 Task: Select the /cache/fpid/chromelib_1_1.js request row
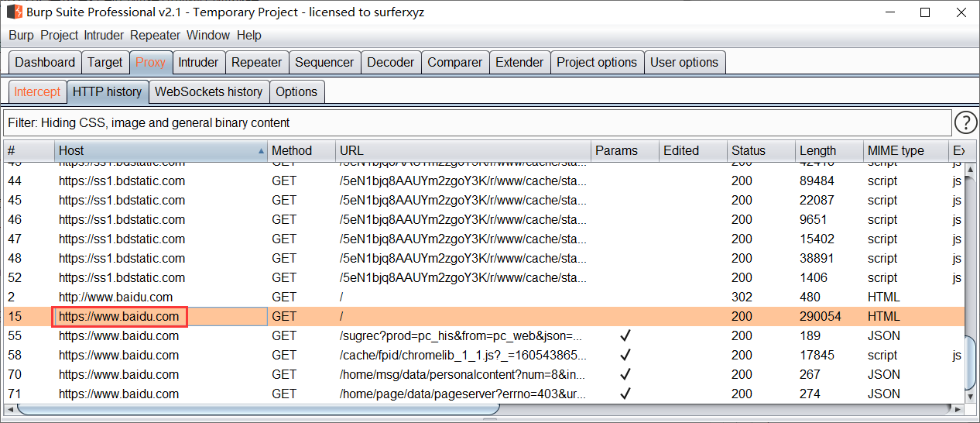click(484, 355)
